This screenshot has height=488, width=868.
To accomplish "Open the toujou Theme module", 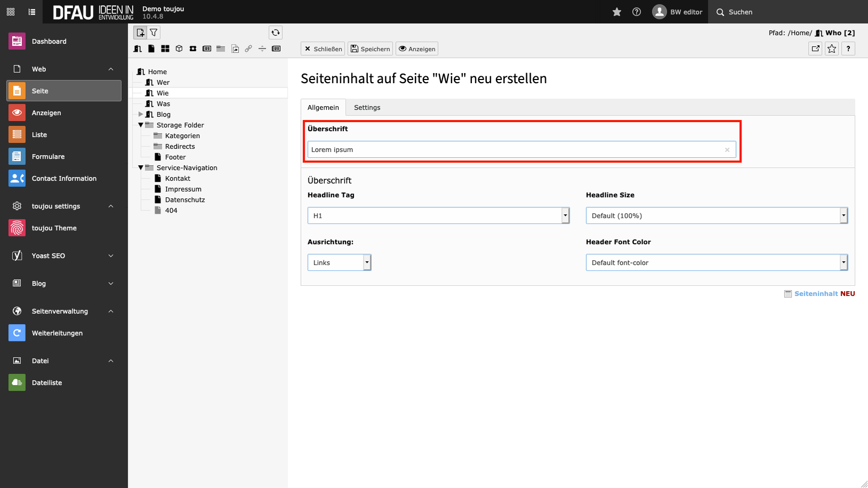I will pyautogui.click(x=54, y=228).
